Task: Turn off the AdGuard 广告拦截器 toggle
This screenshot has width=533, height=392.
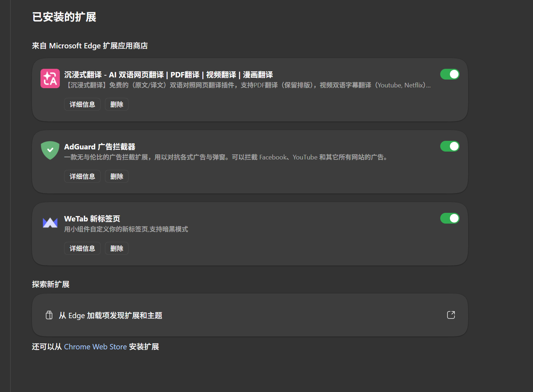Action: 450,146
